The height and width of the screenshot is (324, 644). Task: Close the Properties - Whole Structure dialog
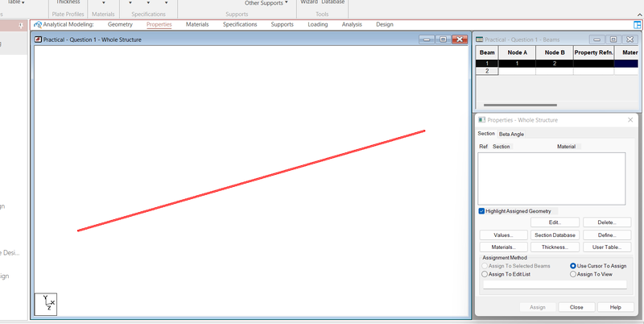click(630, 119)
